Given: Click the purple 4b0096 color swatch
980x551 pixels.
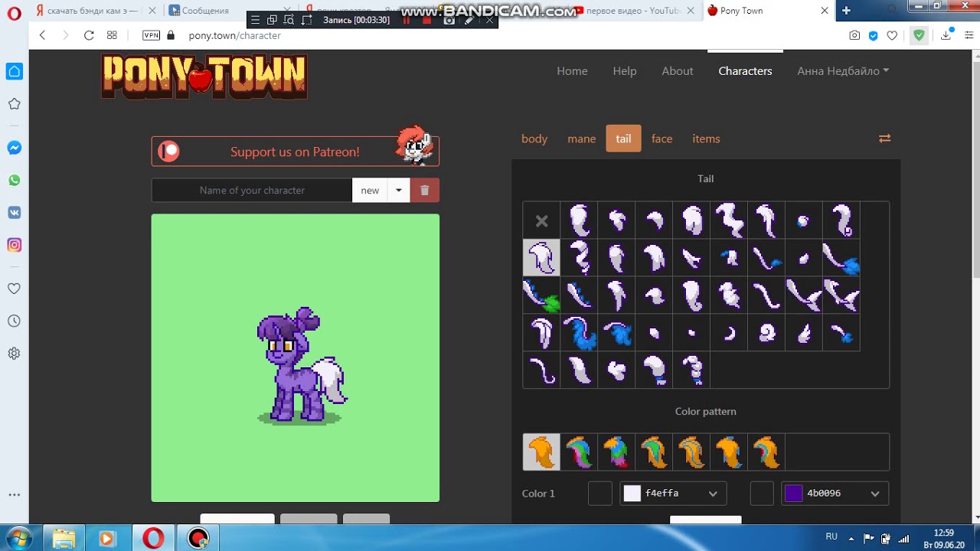Looking at the screenshot, I should pyautogui.click(x=794, y=494).
